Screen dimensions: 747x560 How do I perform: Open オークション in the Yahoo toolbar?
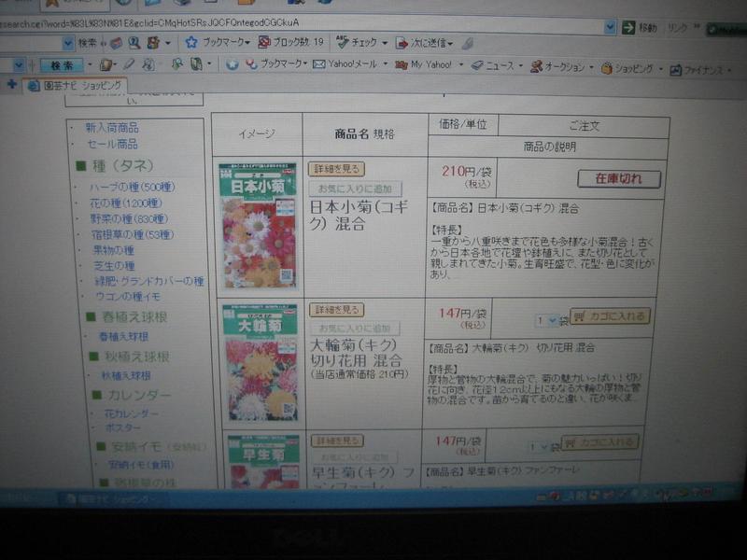(557, 67)
